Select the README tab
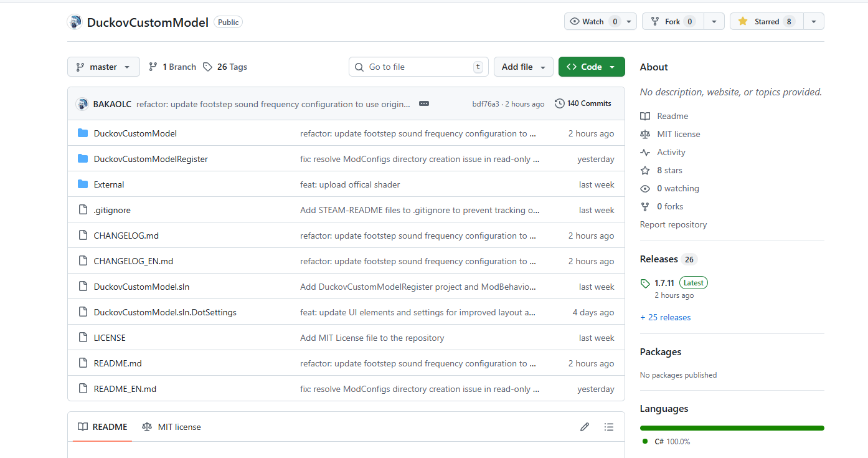Viewport: 868px width, 458px height. [x=103, y=427]
